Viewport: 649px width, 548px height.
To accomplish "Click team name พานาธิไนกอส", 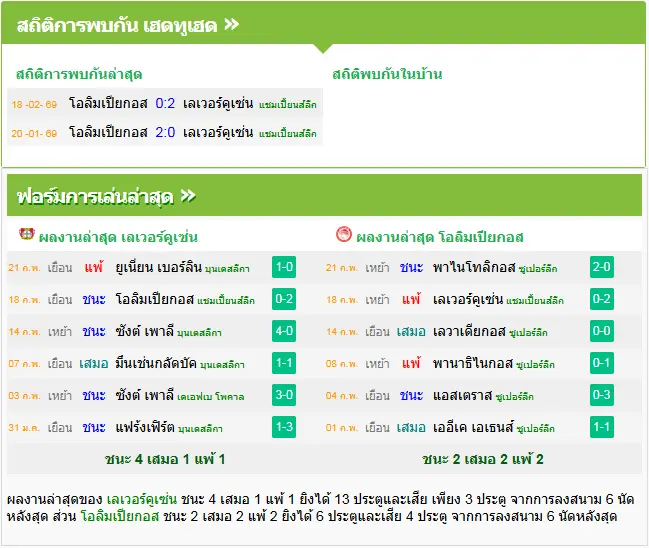I will click(x=473, y=363).
